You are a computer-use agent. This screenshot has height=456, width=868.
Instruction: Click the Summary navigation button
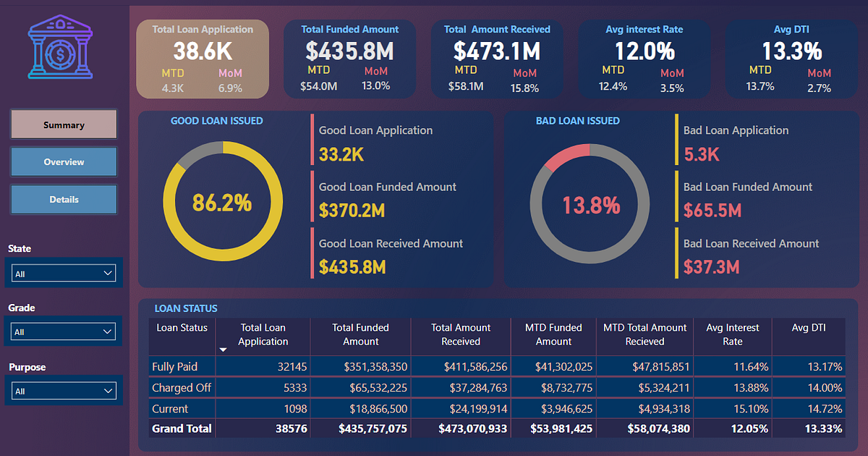(63, 124)
